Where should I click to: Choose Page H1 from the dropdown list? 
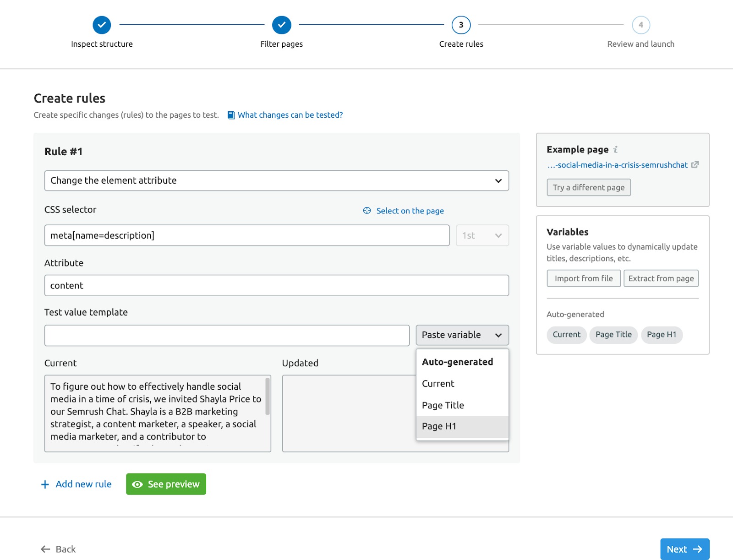point(462,426)
